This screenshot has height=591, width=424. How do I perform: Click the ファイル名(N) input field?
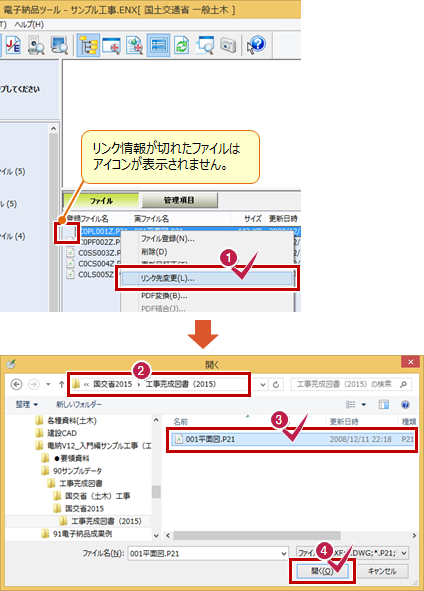point(204,554)
